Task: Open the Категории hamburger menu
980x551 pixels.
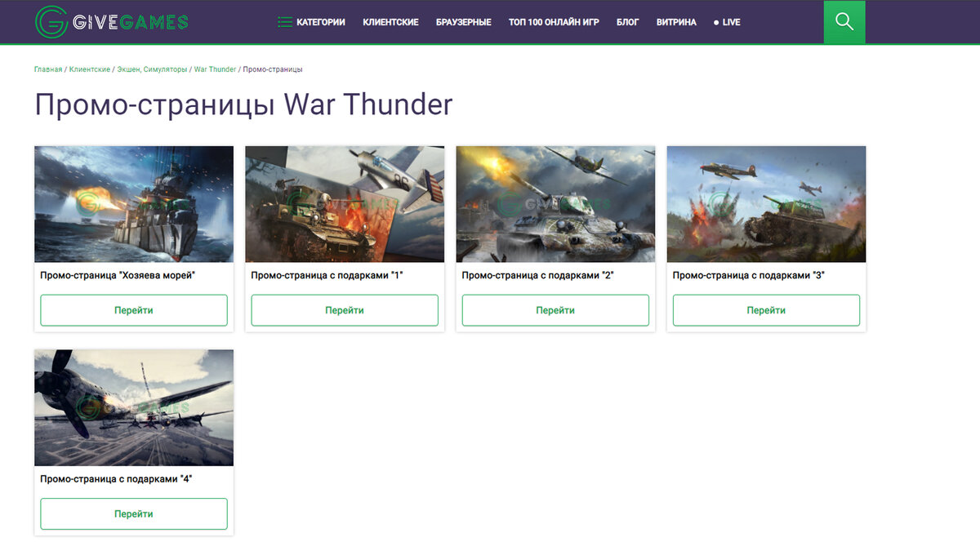Action: click(311, 22)
